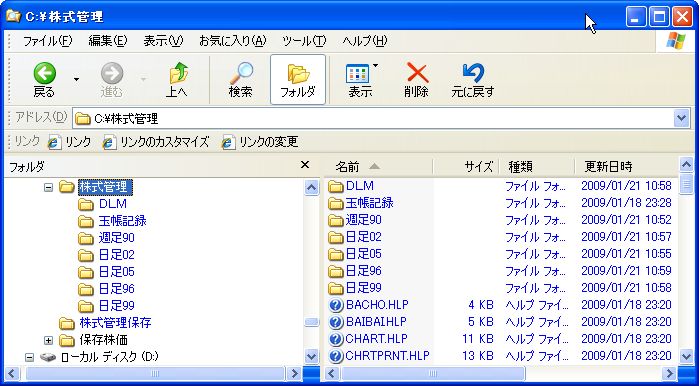Expand the address bar dropdown list

pos(681,119)
